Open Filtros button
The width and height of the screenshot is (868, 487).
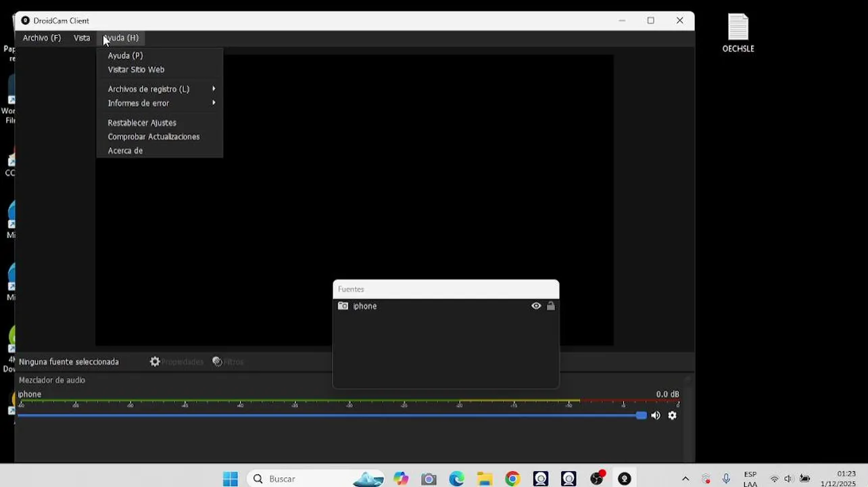[228, 362]
